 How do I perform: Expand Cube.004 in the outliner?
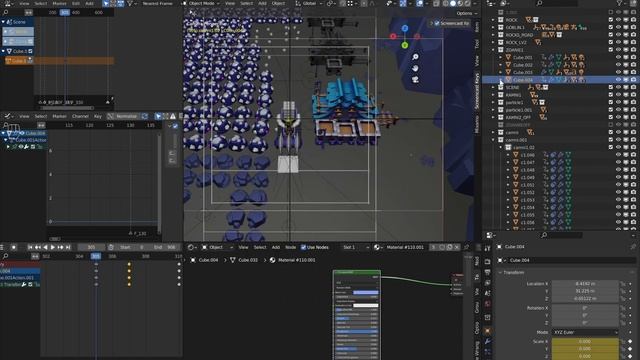click(x=501, y=80)
